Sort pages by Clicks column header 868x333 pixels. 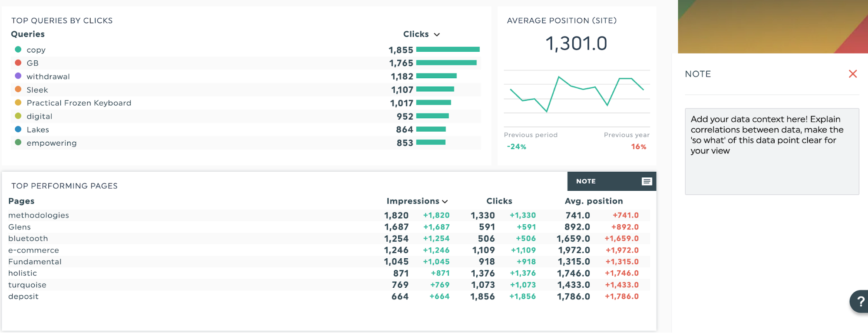(x=499, y=201)
